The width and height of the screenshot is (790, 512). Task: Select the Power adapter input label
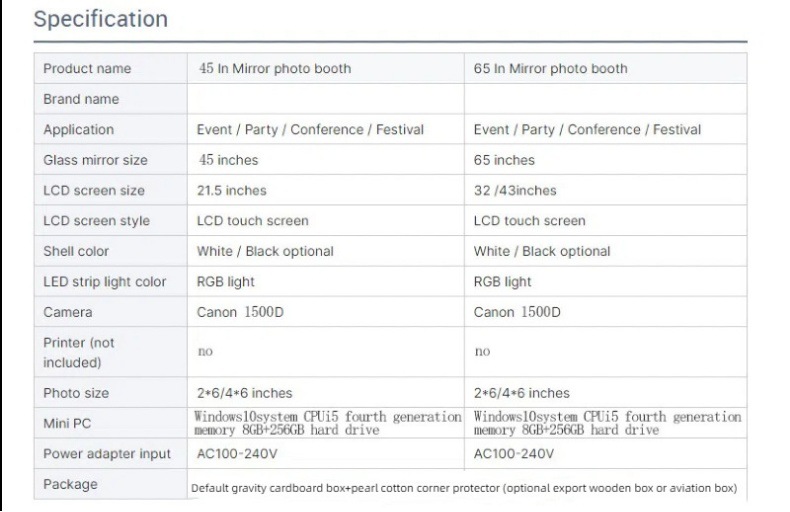[107, 454]
